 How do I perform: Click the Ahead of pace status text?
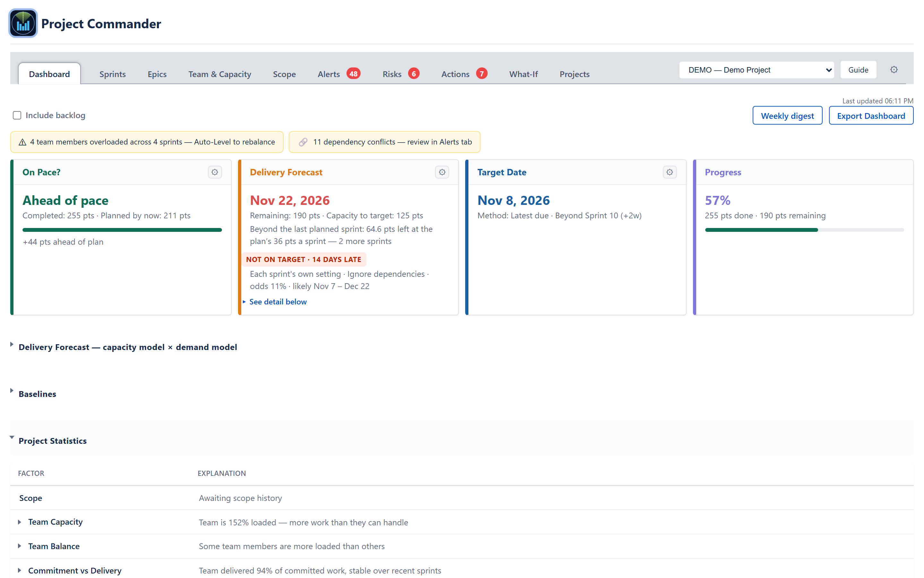click(x=65, y=200)
